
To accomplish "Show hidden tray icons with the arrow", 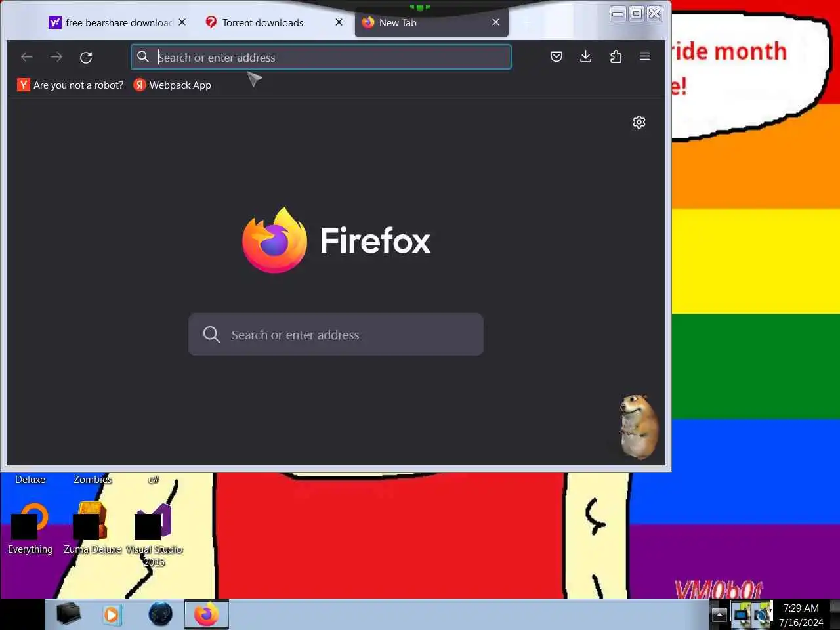I will pyautogui.click(x=719, y=615).
